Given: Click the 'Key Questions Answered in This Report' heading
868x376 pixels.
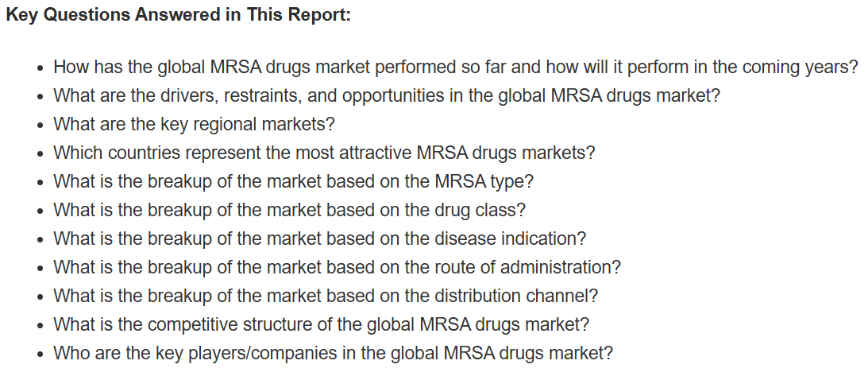Looking at the screenshot, I should pos(178,15).
